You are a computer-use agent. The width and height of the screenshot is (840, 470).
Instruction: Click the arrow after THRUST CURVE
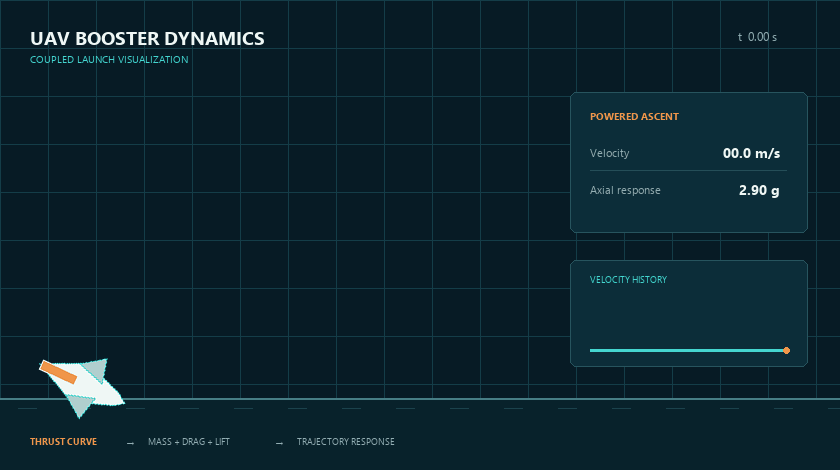point(130,443)
